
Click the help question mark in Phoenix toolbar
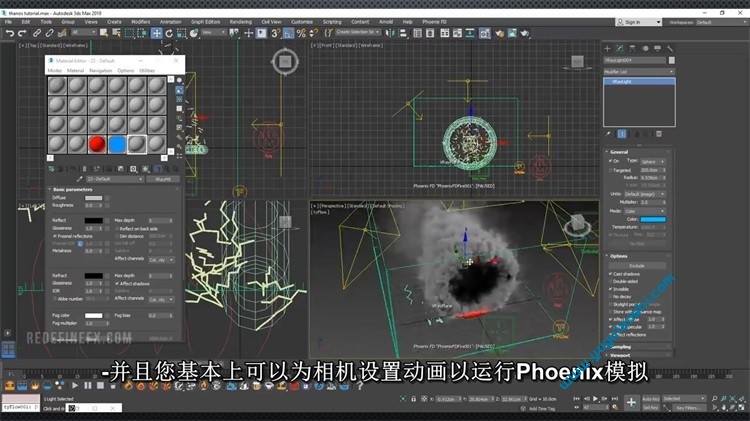pyautogui.click(x=360, y=385)
